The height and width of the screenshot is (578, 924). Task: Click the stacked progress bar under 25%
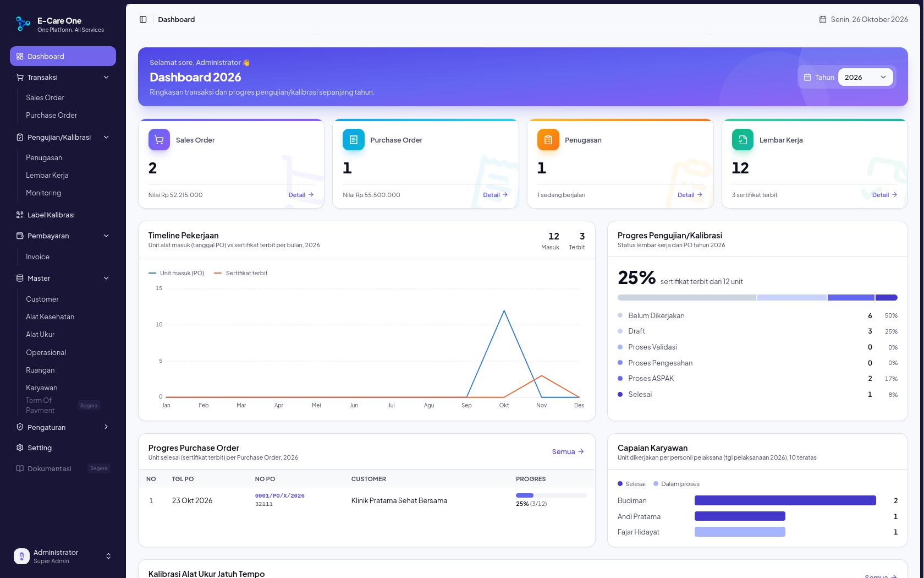(757, 297)
